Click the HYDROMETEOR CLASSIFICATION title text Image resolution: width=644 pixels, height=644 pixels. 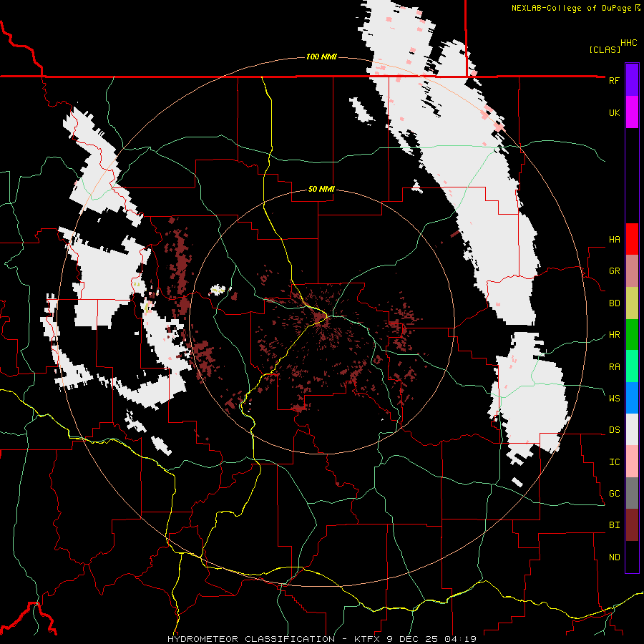click(x=251, y=639)
